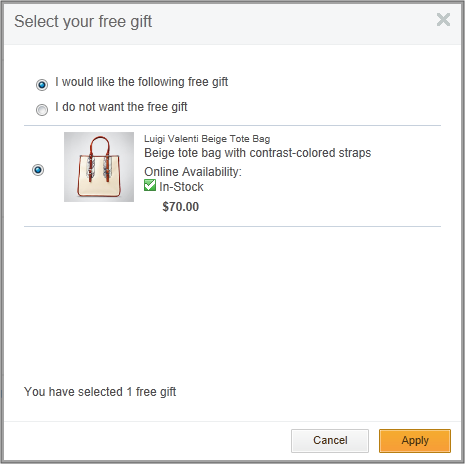Click the "I do not want the free gift" label
The width and height of the screenshot is (465, 464).
tap(121, 107)
